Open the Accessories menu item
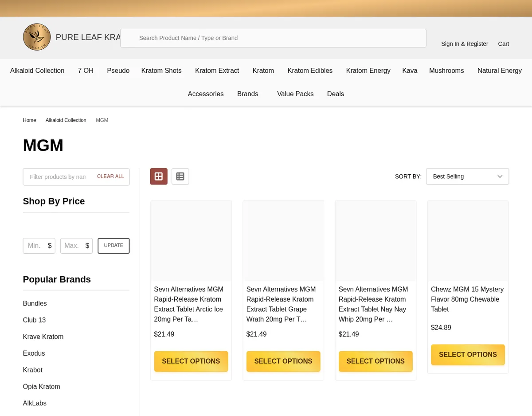 [206, 94]
